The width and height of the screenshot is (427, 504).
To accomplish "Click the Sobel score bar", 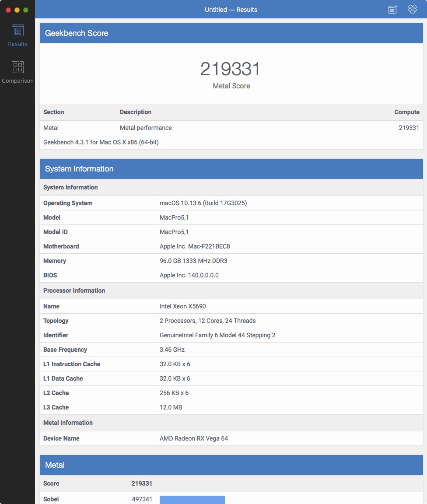I will [x=192, y=500].
